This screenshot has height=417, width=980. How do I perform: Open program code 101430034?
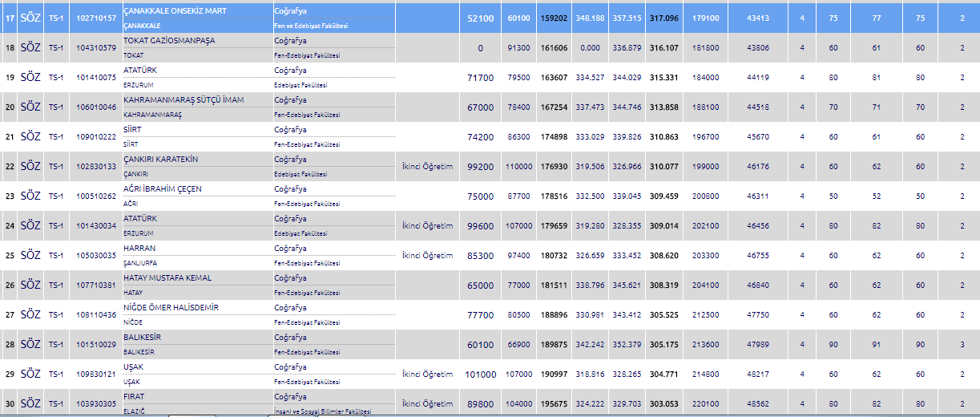pyautogui.click(x=95, y=226)
